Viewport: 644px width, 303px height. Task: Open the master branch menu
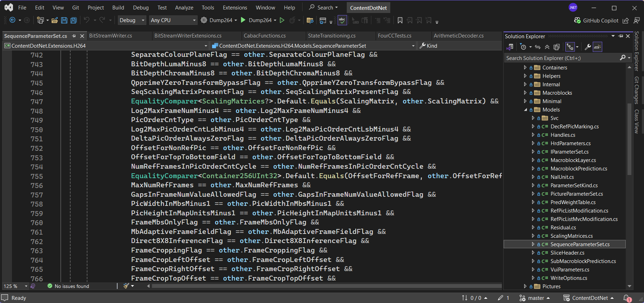click(535, 298)
